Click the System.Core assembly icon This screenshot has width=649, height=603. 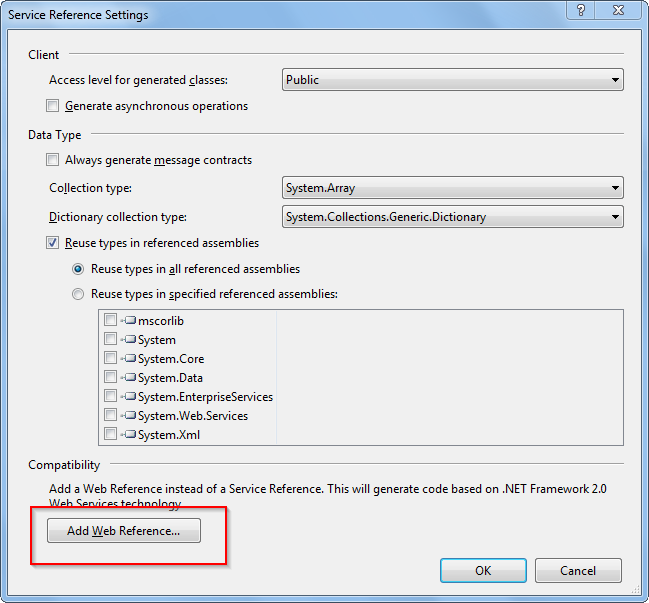click(129, 358)
